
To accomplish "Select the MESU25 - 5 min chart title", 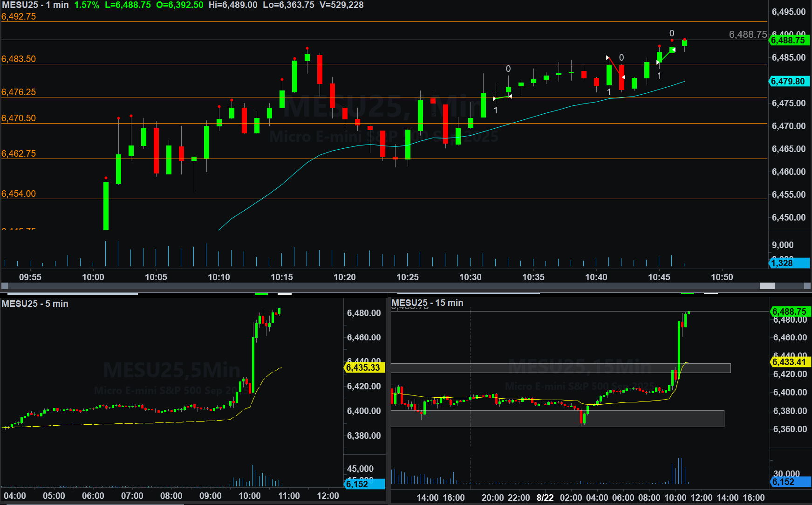I will point(35,304).
